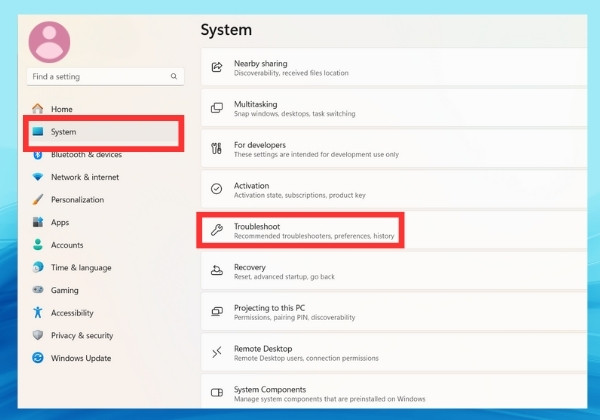600x420 pixels.
Task: Open the System Components option
Action: click(x=394, y=392)
